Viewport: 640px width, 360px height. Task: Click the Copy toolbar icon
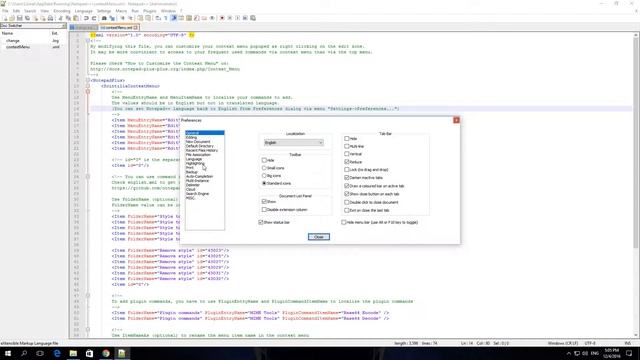click(x=68, y=18)
